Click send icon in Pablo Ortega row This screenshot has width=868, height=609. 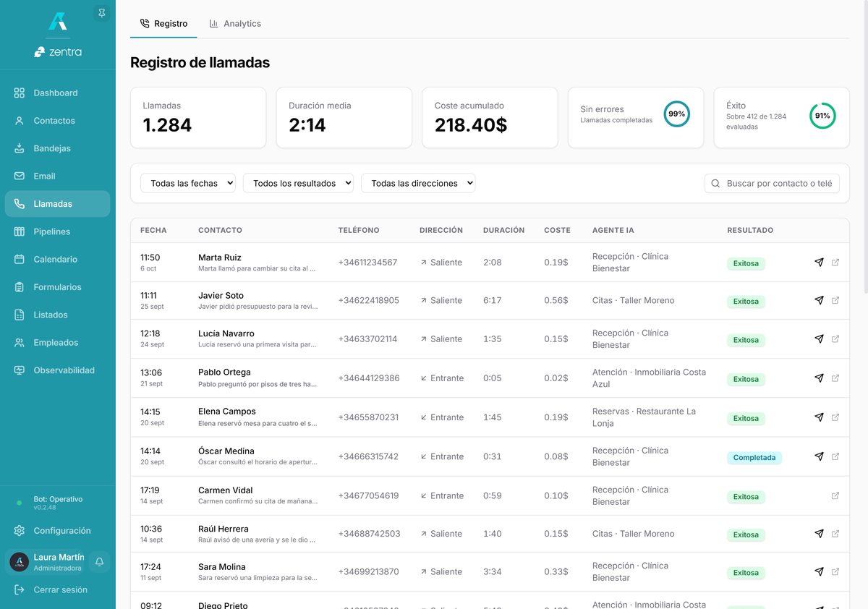pyautogui.click(x=819, y=378)
